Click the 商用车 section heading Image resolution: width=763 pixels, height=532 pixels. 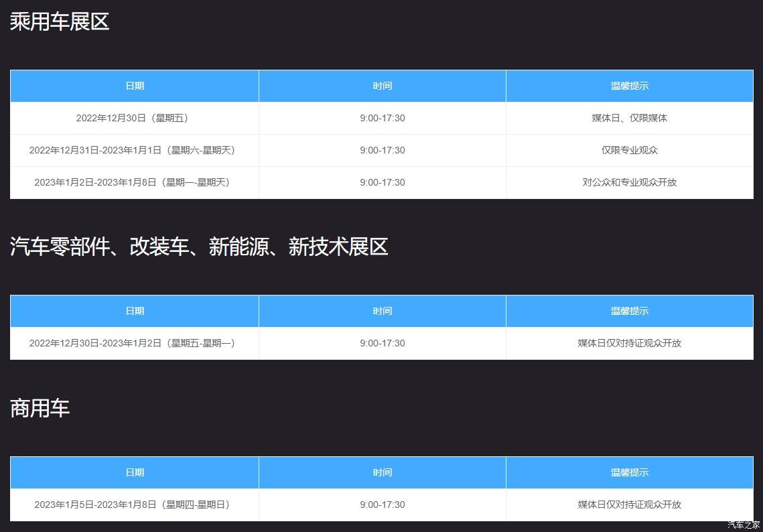tap(40, 408)
